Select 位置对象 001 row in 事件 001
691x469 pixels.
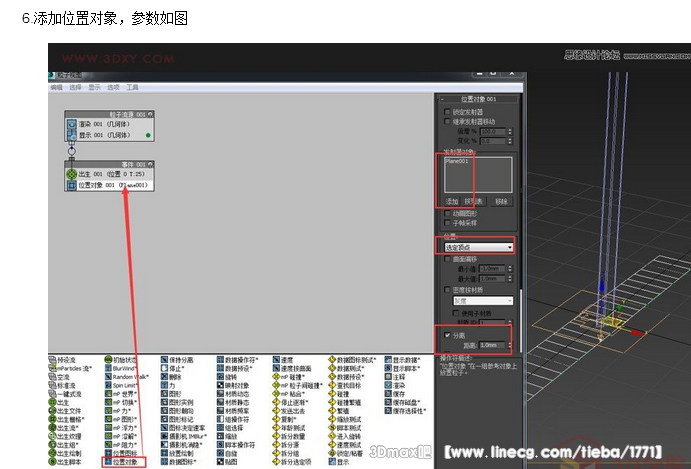(x=109, y=185)
